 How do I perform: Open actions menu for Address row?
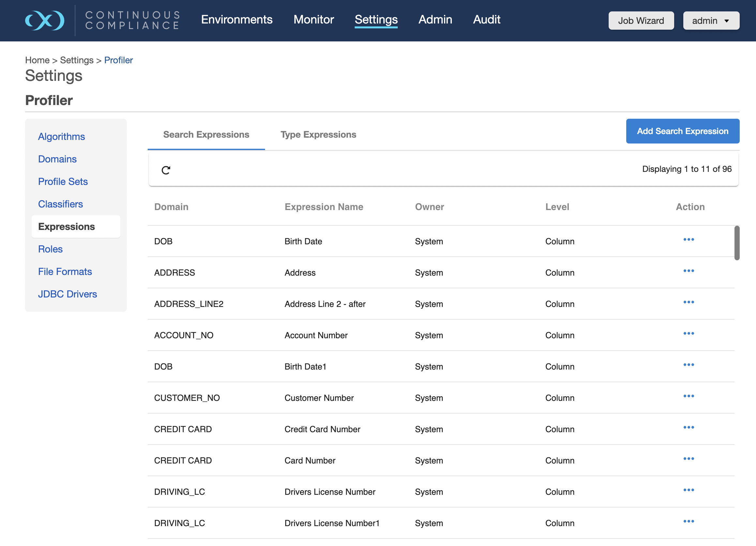688,271
